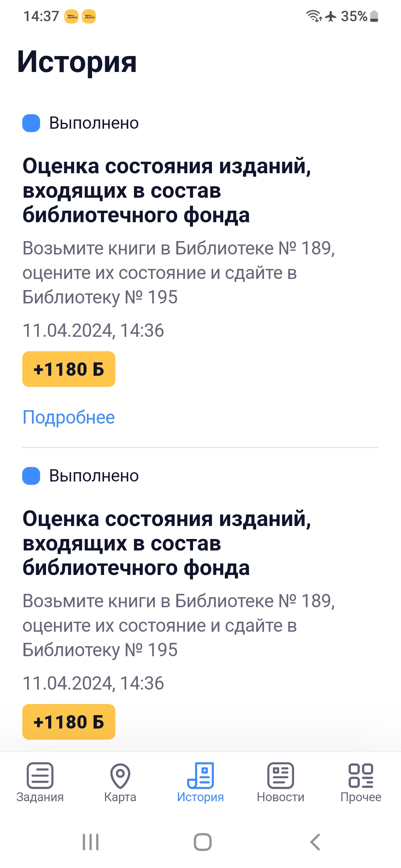Tap the first notification icon in the status bar
This screenshot has height=868, width=401.
point(71,17)
